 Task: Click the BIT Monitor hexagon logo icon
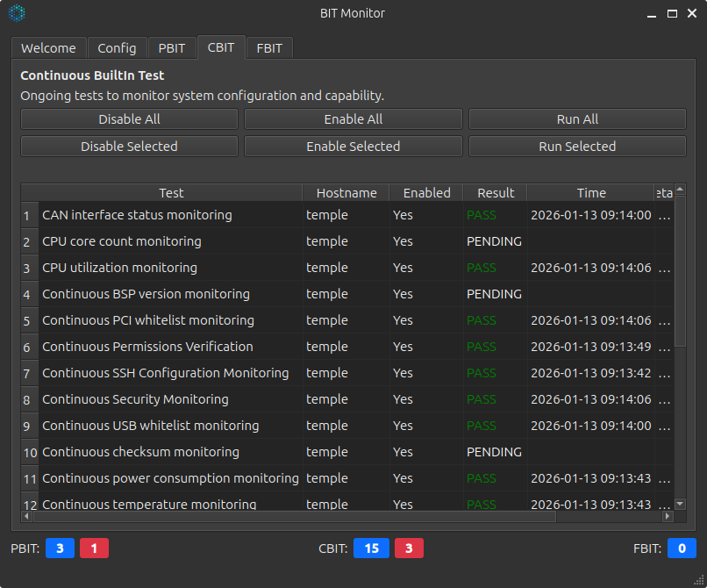tap(17, 13)
